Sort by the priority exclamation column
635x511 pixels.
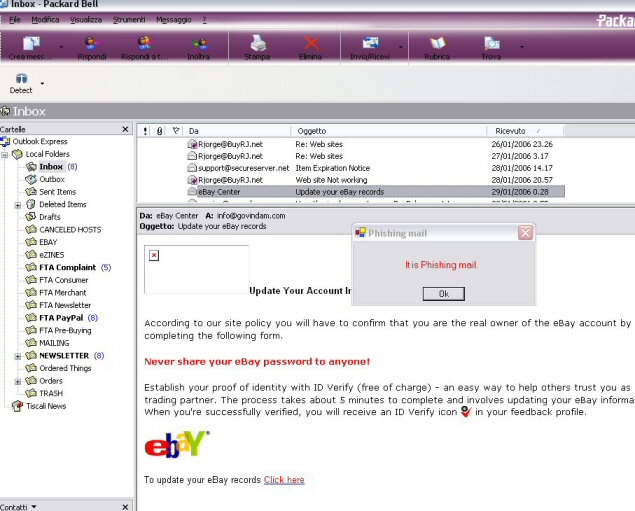click(x=145, y=131)
